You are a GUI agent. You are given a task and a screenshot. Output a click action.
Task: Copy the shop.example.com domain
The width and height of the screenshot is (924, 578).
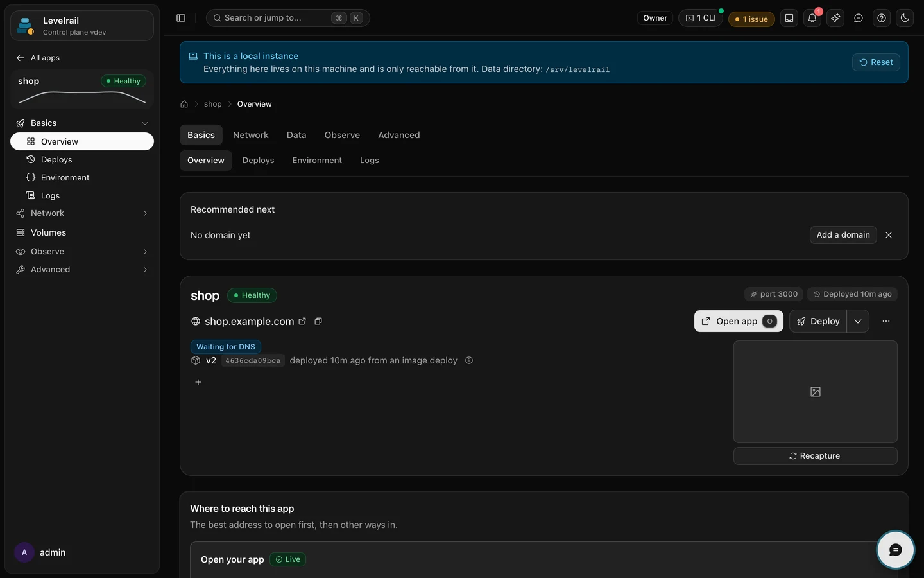(318, 321)
